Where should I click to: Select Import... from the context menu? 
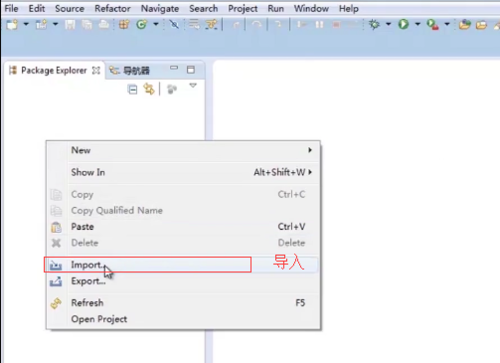[183, 265]
